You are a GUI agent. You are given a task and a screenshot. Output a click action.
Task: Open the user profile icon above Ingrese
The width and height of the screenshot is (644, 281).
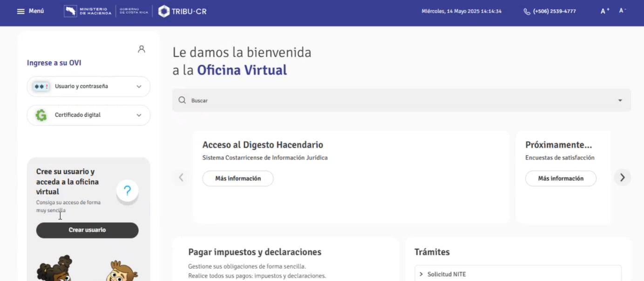point(141,48)
